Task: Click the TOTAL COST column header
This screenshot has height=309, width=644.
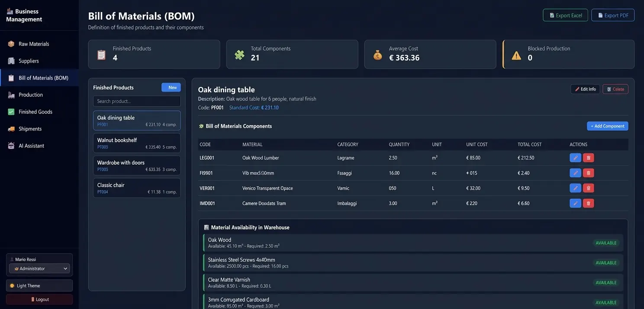Action: tap(529, 144)
